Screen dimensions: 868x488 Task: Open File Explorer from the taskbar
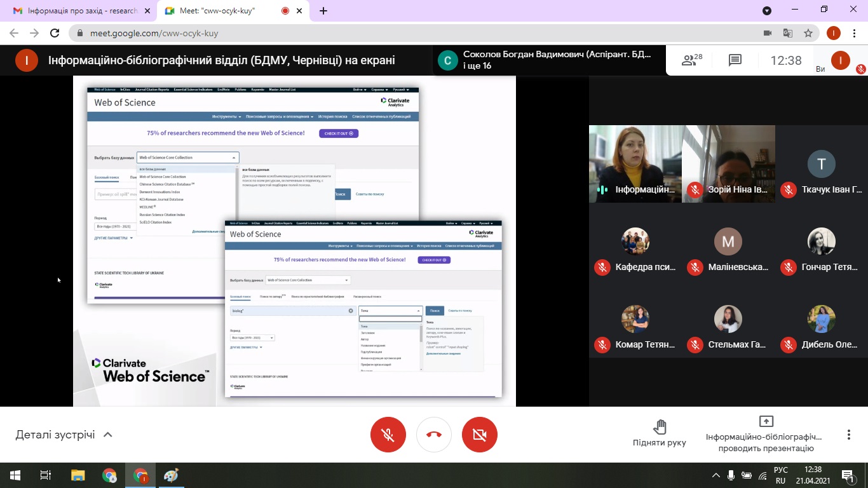tap(78, 475)
